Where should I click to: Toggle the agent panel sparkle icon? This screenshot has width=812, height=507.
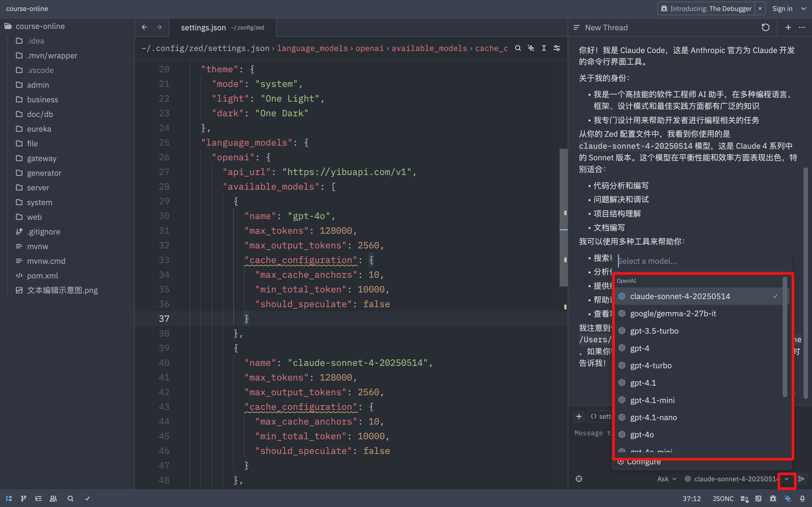point(787,498)
